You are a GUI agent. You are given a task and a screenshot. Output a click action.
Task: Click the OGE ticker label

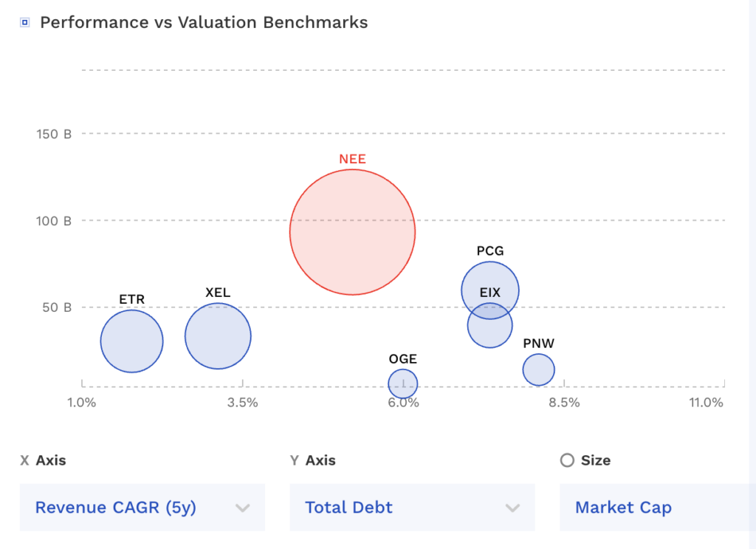(x=403, y=359)
